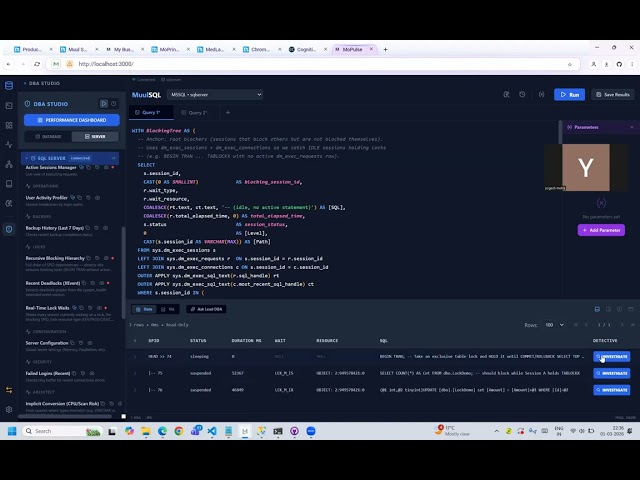640x480 pixels.
Task: Open query history clock icon in toolbar
Action: 522,94
